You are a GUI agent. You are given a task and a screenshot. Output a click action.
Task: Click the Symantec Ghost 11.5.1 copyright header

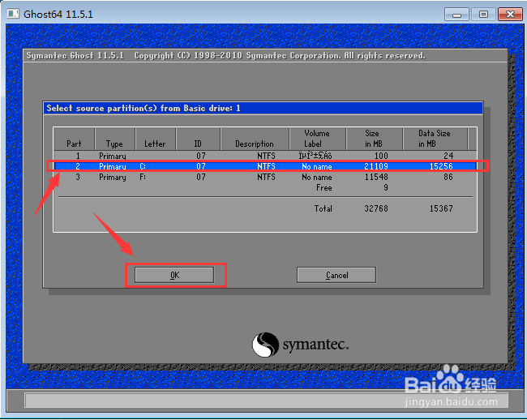click(x=226, y=55)
